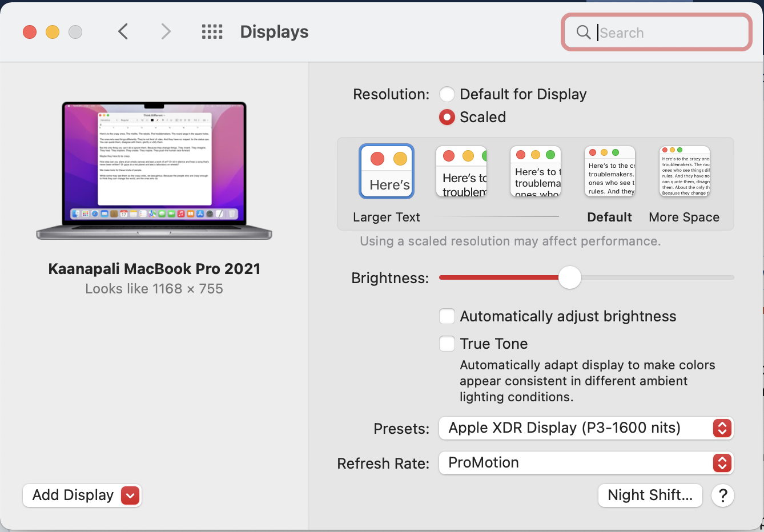Show all preferences grid icon
764x532 pixels.
coord(212,32)
